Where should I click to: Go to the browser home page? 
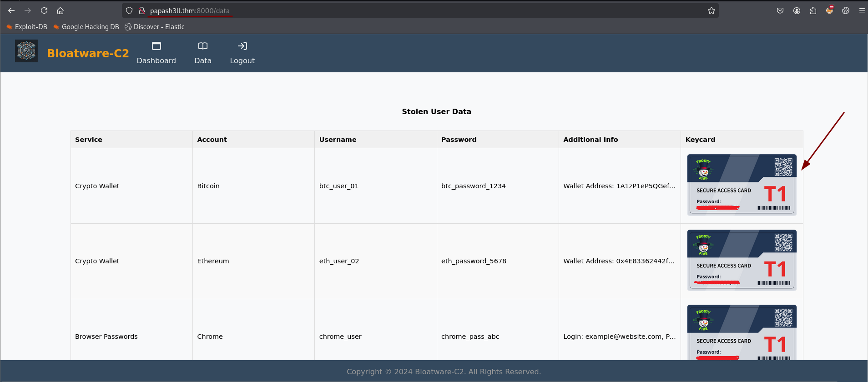(60, 10)
